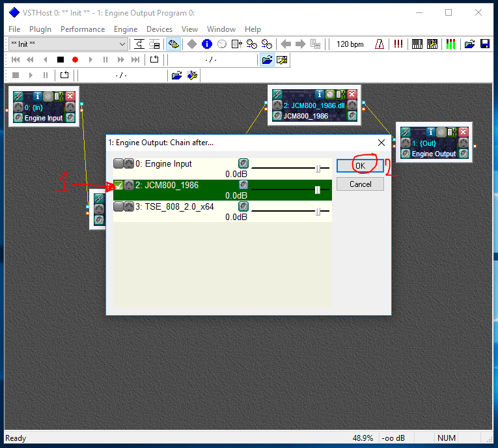Click the Engine Input level slider handle
This screenshot has height=448, width=498.
click(318, 169)
